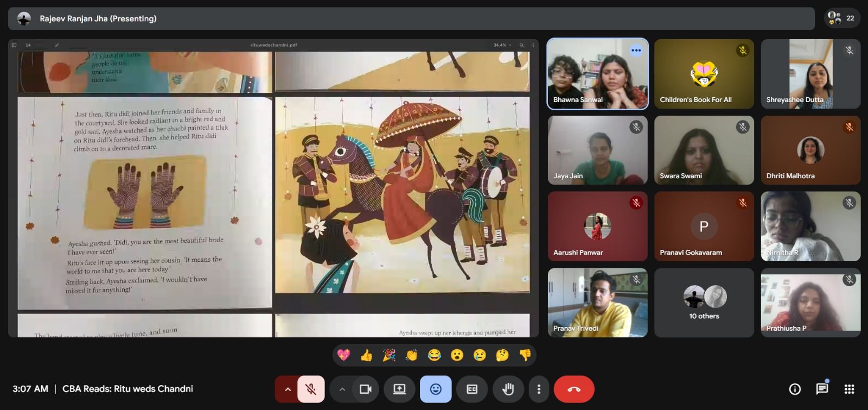Send the sparkling heart reaction

tap(343, 355)
